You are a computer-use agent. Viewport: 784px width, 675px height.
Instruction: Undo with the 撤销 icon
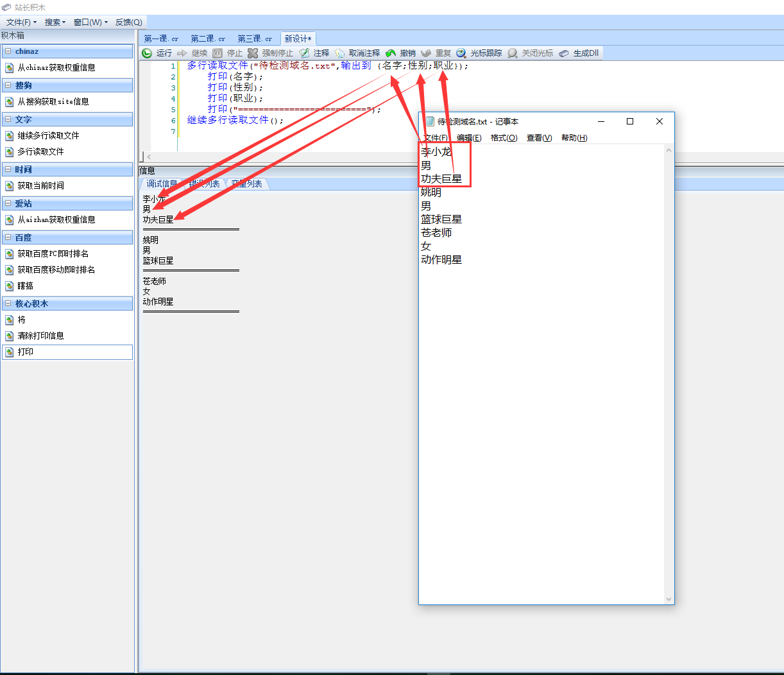pos(391,53)
